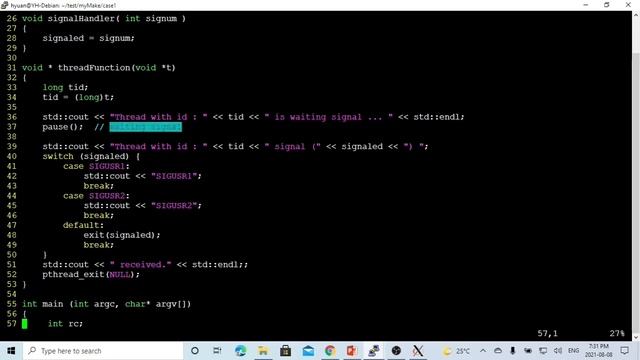Click 'int main' on line 55
Screen dimensions: 640x360
(42, 304)
